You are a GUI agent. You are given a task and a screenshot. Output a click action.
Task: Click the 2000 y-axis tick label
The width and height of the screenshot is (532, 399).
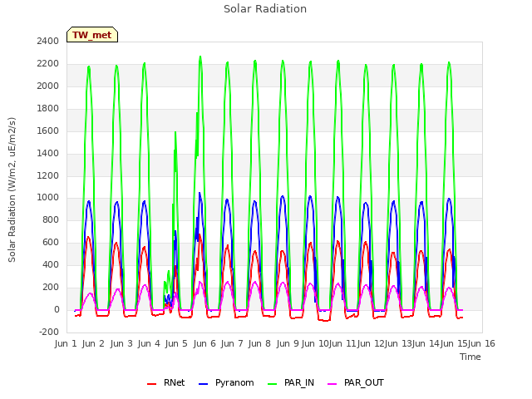pyautogui.click(x=48, y=86)
